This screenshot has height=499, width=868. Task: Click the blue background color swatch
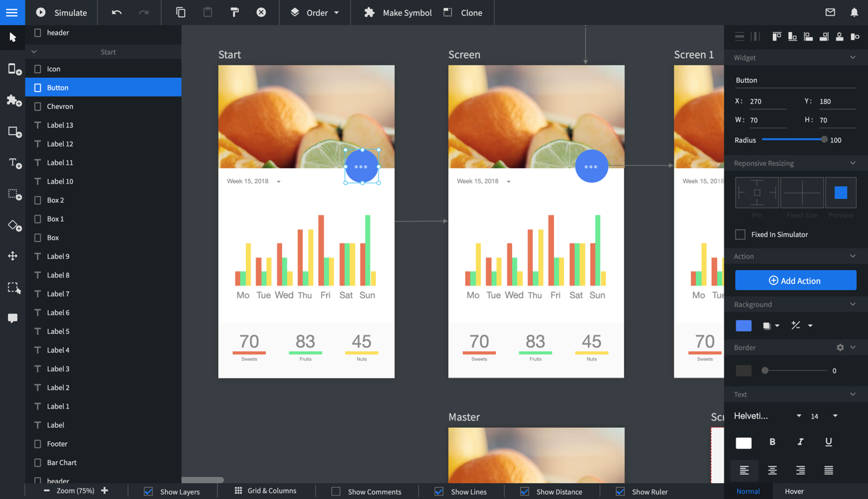(744, 325)
